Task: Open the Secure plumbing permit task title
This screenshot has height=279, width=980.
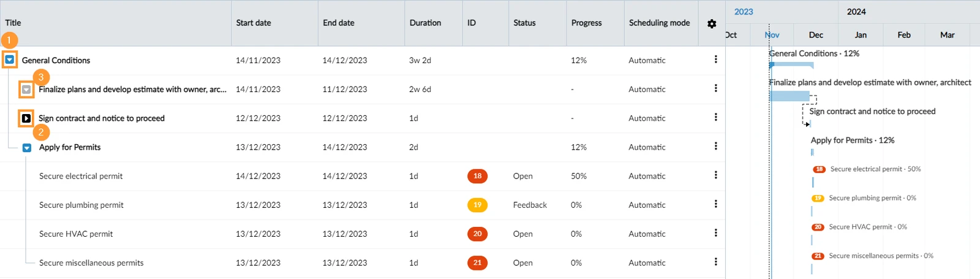Action: pyautogui.click(x=81, y=205)
